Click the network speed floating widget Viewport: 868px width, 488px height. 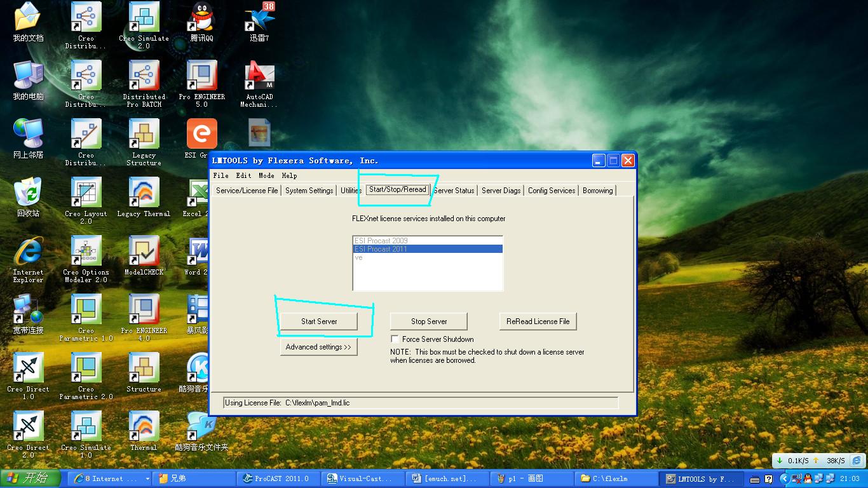tap(819, 461)
